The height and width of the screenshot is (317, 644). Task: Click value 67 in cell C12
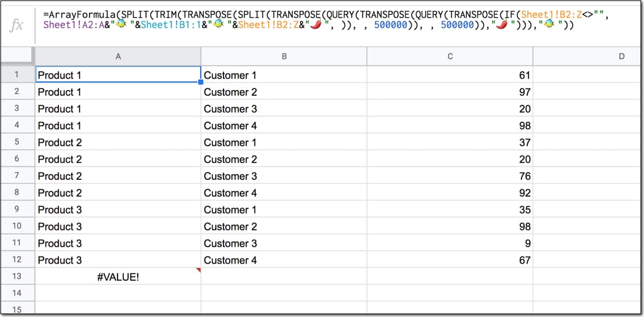(x=525, y=260)
